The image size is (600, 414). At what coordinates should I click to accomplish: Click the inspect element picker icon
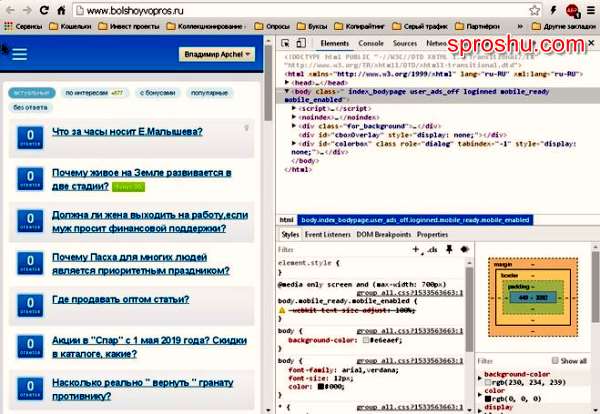(x=286, y=44)
